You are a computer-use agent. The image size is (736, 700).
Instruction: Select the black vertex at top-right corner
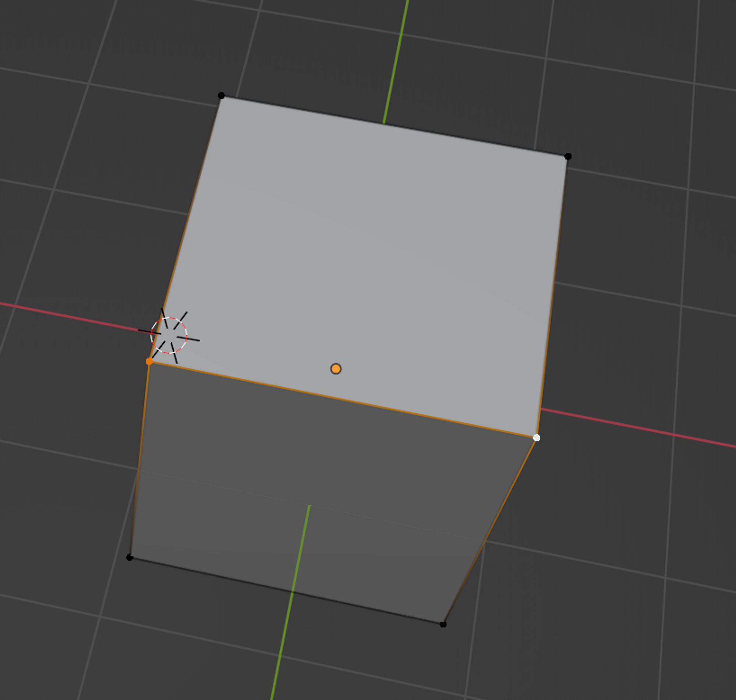pos(568,156)
